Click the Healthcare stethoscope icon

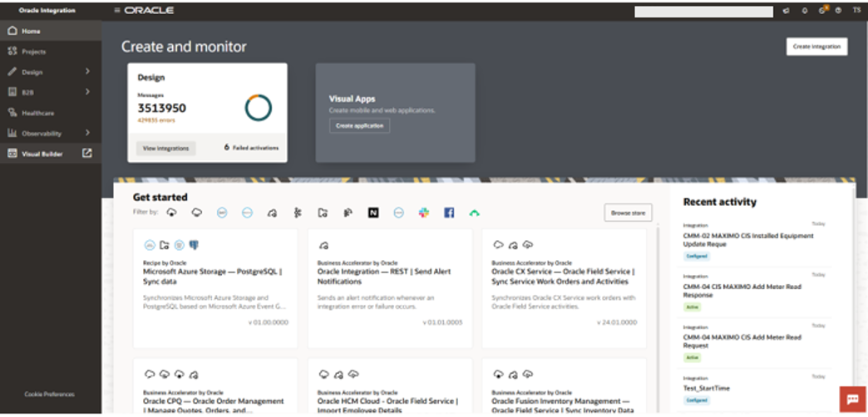(x=12, y=113)
